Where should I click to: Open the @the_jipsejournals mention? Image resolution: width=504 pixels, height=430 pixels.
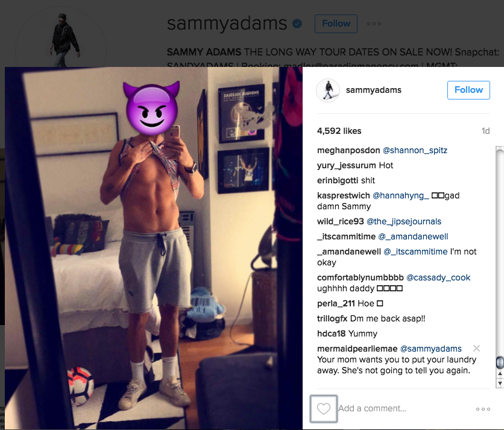(404, 221)
